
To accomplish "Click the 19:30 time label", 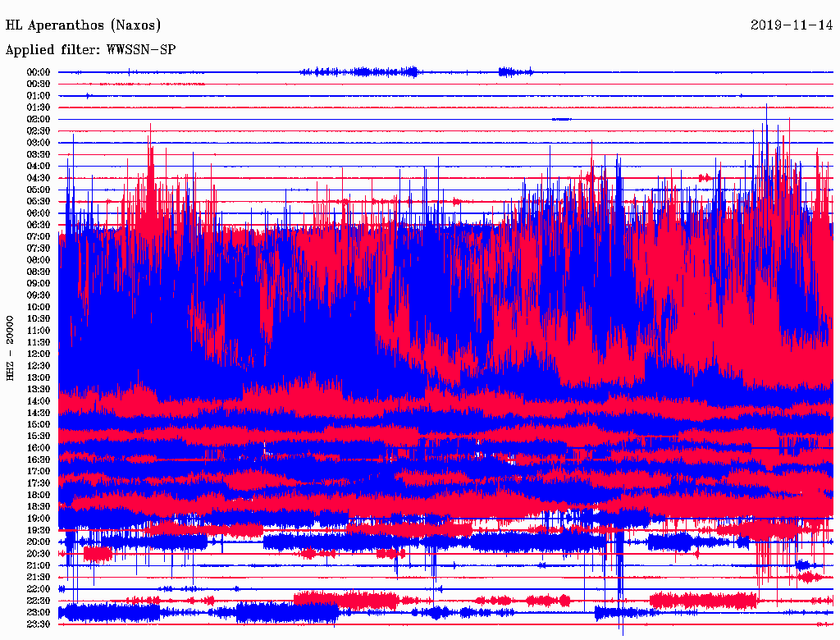I will (x=39, y=530).
